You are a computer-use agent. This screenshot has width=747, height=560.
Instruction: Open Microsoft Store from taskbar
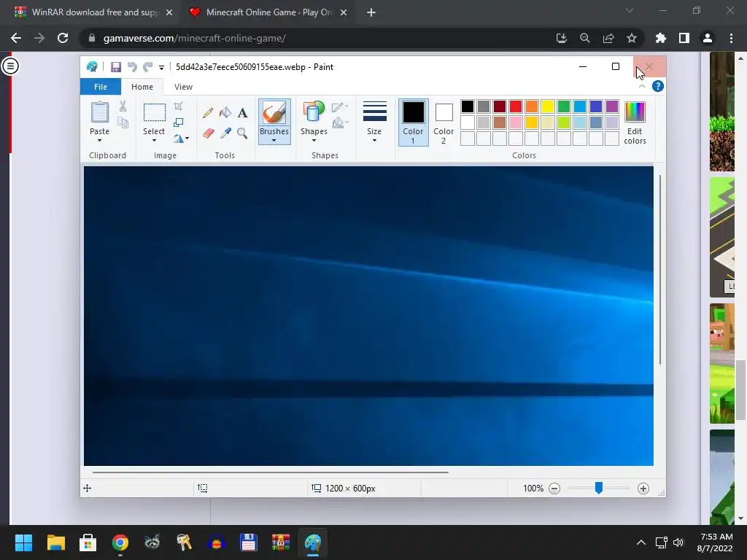pyautogui.click(x=88, y=542)
